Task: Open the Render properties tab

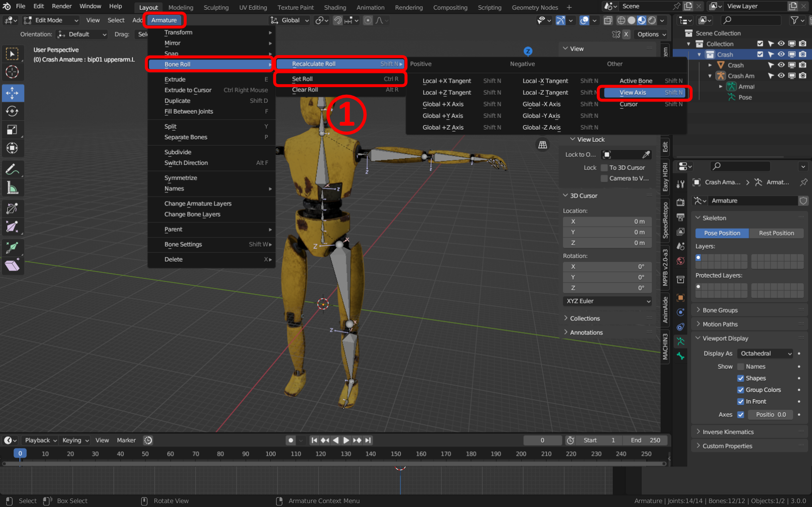Action: tap(680, 202)
